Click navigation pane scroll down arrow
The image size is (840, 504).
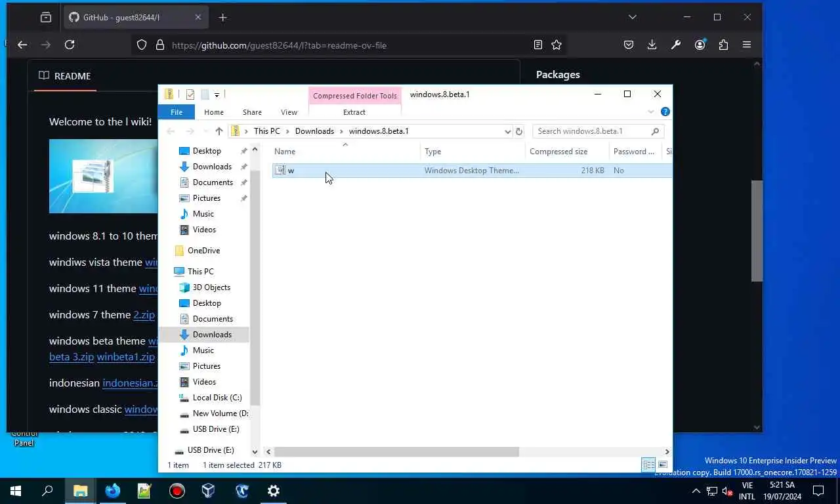coord(255,451)
